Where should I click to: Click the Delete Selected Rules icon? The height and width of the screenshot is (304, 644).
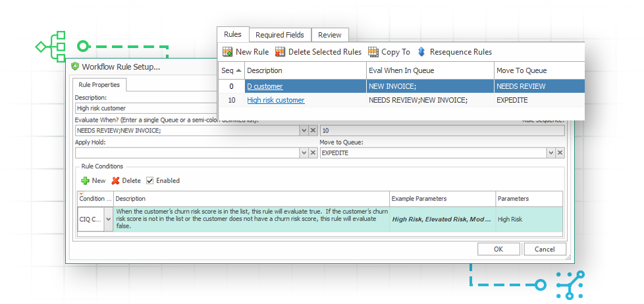click(x=280, y=52)
